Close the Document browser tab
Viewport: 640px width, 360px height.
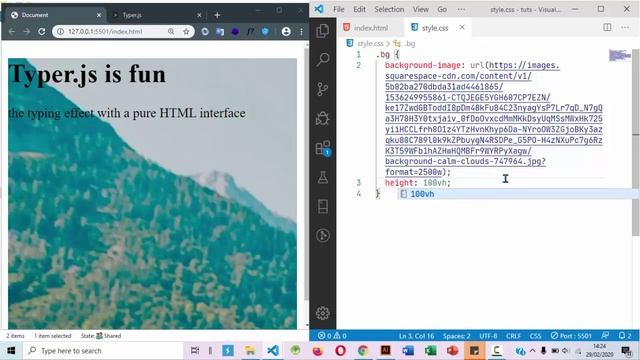[99, 15]
